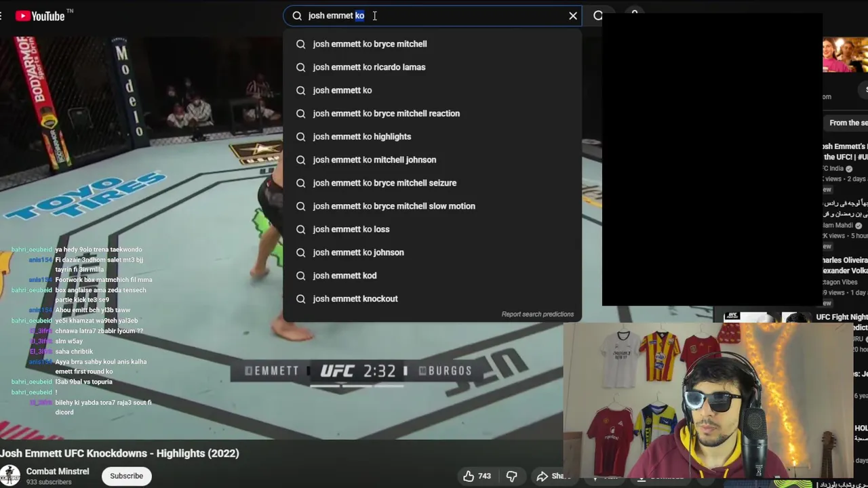The image size is (868, 488).
Task: Subscribe to Combat Minstrel channel
Action: click(126, 476)
